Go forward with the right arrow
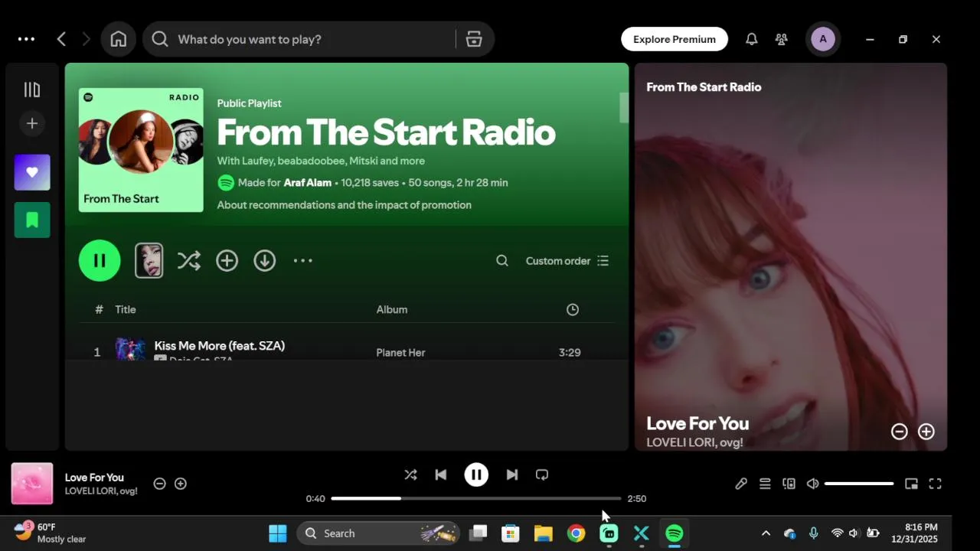The height and width of the screenshot is (551, 980). coord(86,39)
